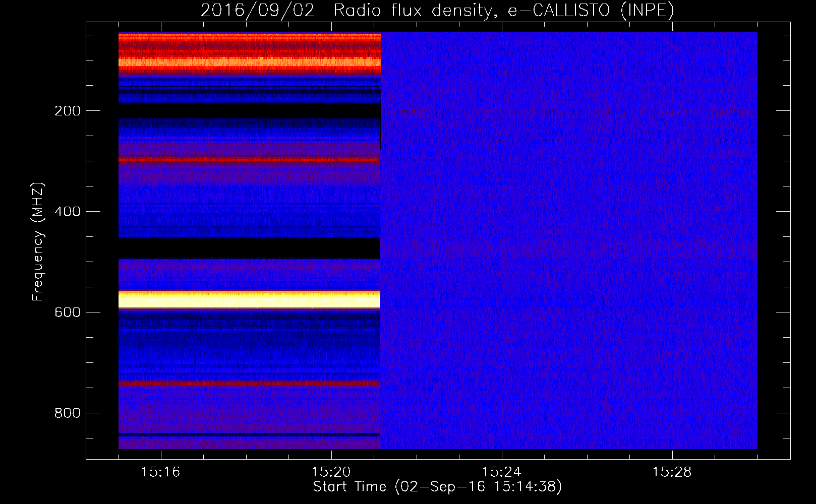Click the '15:24' time tick label
The height and width of the screenshot is (504, 816).
(501, 472)
